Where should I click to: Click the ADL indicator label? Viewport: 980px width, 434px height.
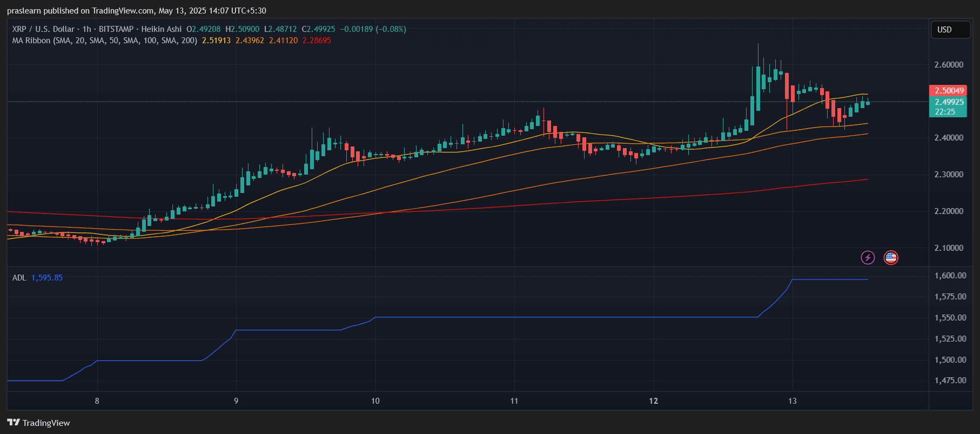point(19,278)
